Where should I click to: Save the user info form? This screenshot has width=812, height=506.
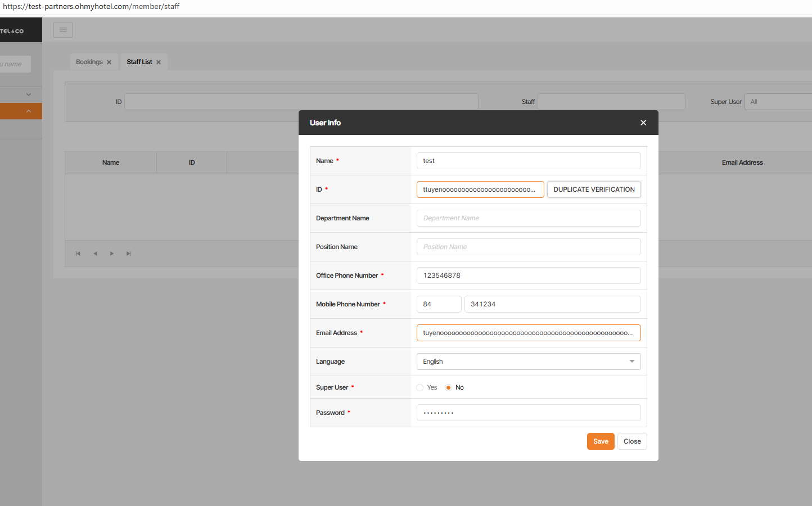[x=601, y=441]
